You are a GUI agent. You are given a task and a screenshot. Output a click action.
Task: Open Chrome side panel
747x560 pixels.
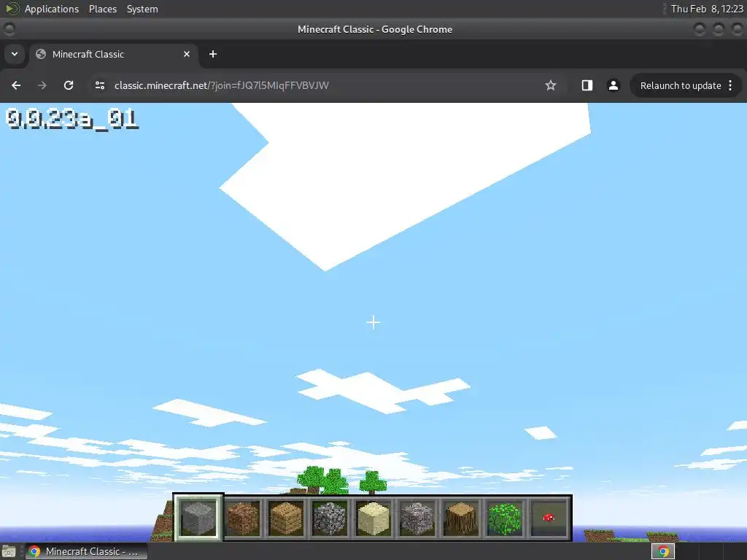(587, 85)
